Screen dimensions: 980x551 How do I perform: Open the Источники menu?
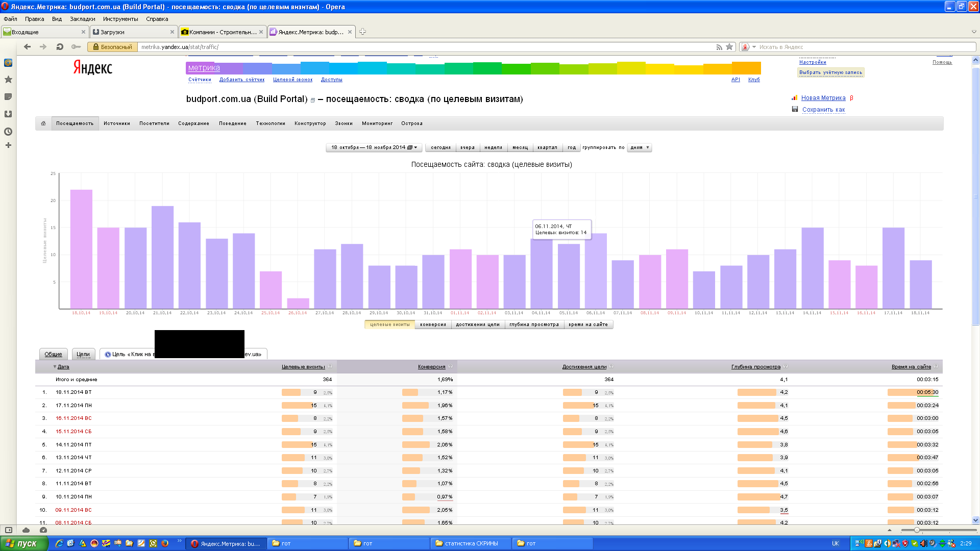tap(117, 123)
